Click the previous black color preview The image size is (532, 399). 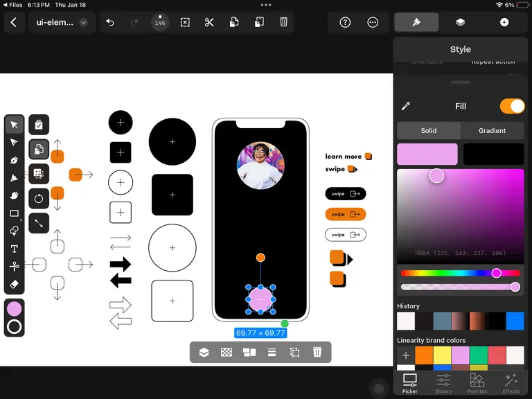point(494,154)
